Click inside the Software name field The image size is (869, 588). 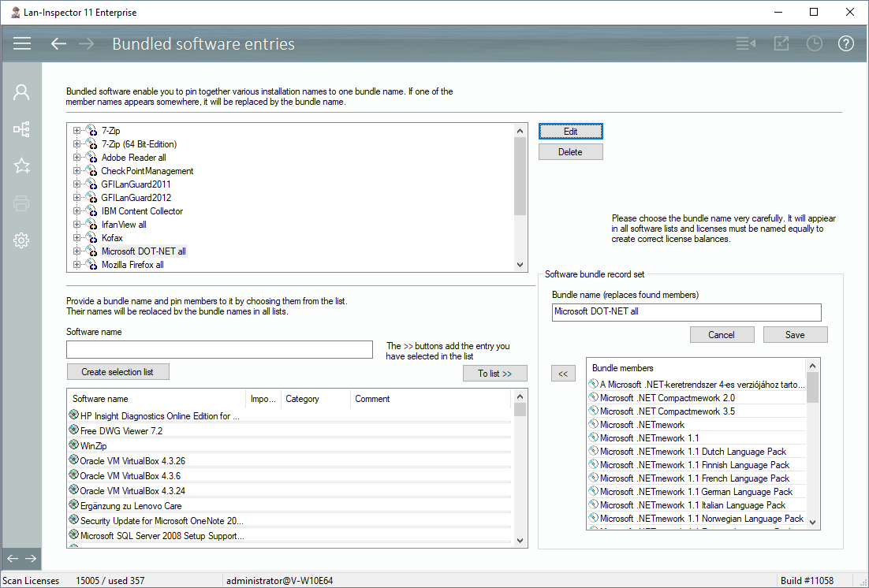pos(219,349)
